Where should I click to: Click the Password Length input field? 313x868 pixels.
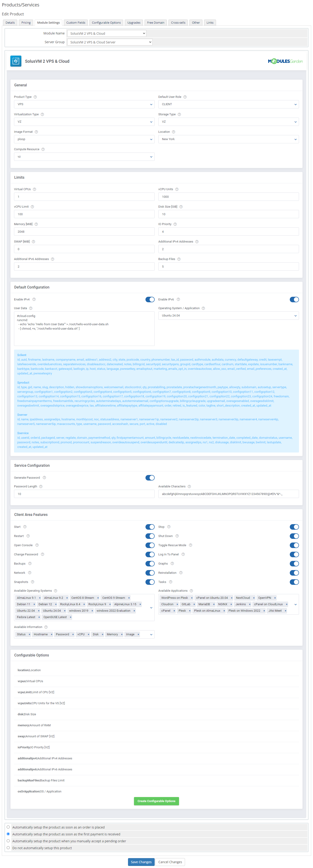pos(84,494)
